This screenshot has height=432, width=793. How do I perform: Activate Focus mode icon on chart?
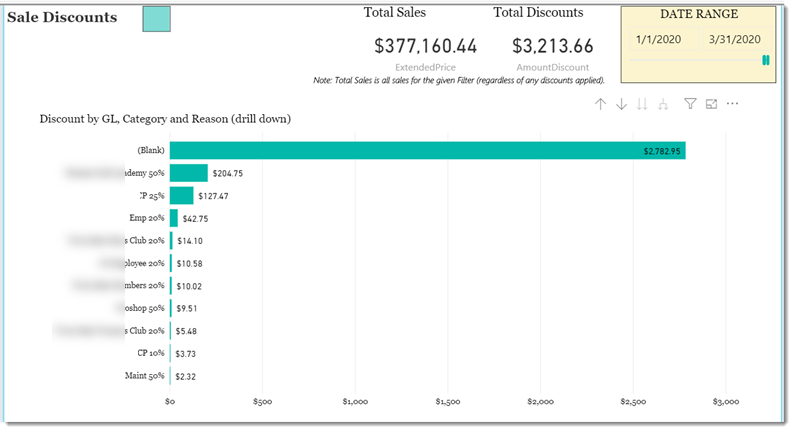712,104
